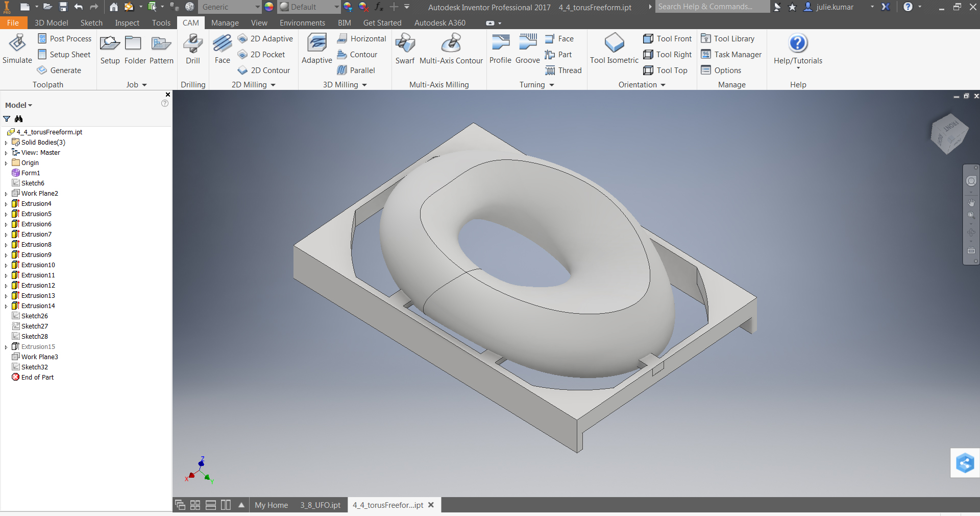The height and width of the screenshot is (516, 980).
Task: Open CAM Options
Action: (x=721, y=71)
